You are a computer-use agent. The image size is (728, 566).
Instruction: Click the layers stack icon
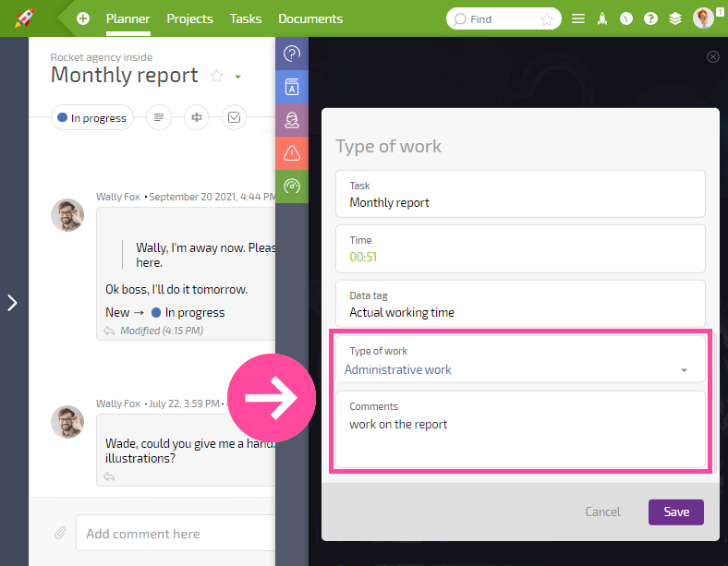coord(675,18)
